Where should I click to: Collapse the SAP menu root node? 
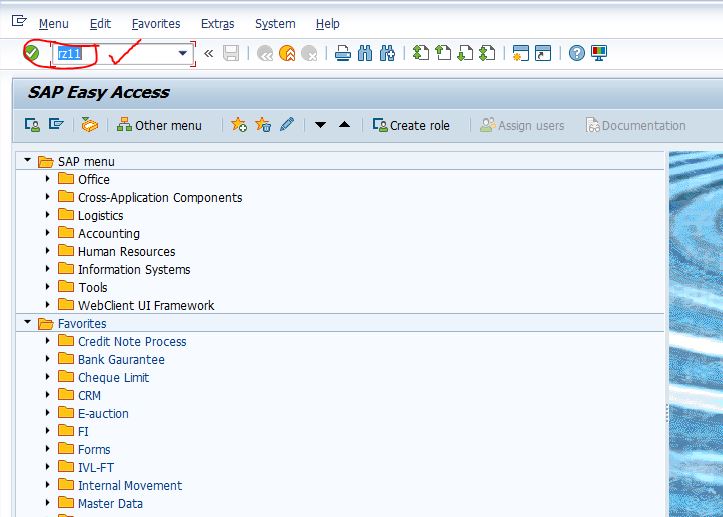(x=28, y=160)
